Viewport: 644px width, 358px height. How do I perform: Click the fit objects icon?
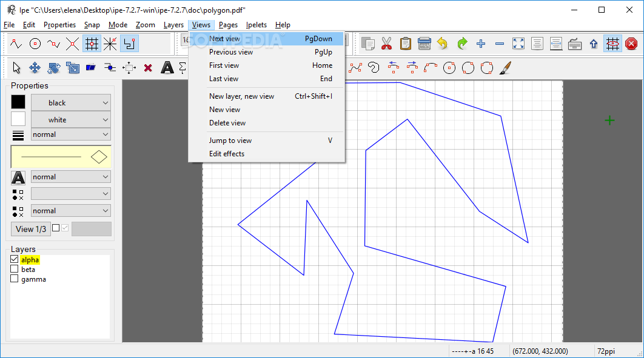click(537, 44)
